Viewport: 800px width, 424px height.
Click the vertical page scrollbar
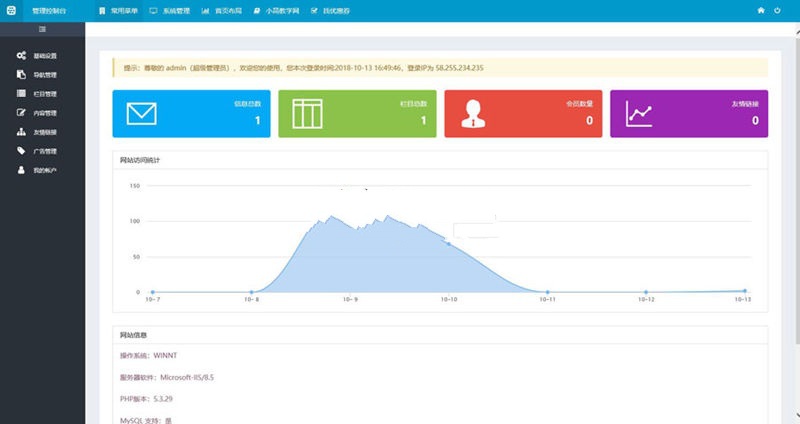[x=795, y=200]
